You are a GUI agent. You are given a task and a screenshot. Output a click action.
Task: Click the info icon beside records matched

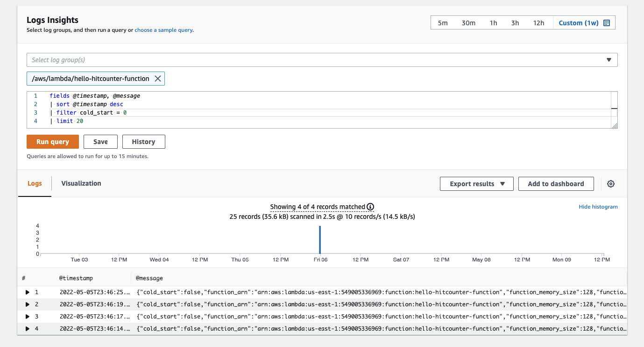pyautogui.click(x=370, y=207)
